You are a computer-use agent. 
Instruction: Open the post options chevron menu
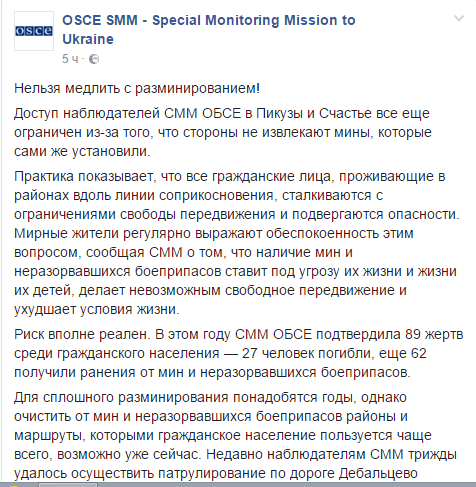[x=459, y=18]
